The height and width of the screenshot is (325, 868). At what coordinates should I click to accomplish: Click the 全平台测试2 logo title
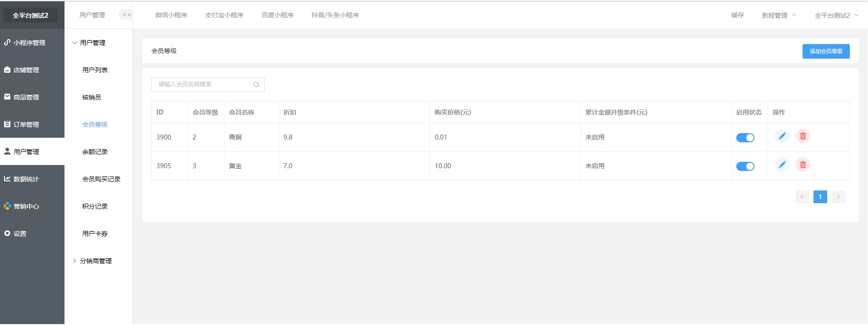coord(30,15)
